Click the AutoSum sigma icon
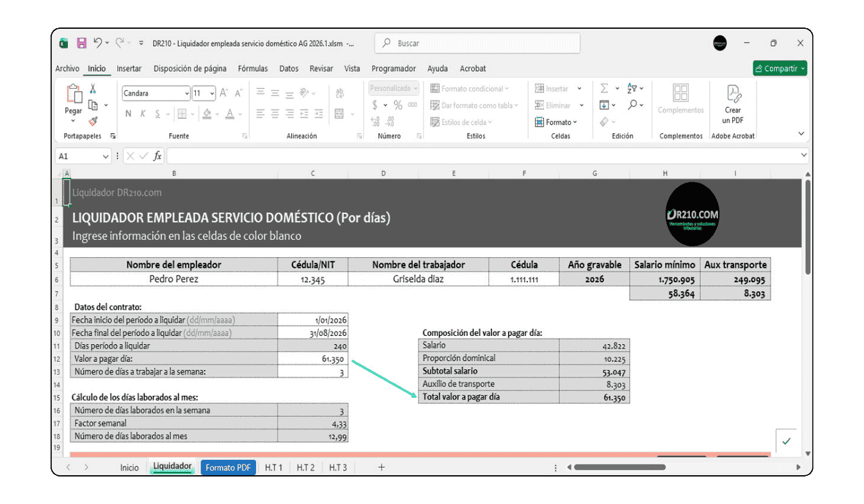This screenshot has width=864, height=504. [604, 89]
